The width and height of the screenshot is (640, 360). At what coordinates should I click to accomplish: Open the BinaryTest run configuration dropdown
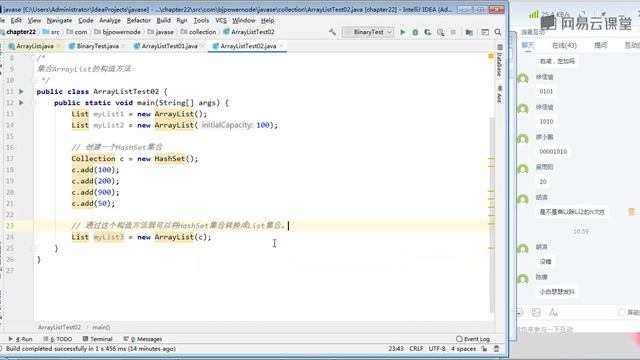(x=368, y=32)
